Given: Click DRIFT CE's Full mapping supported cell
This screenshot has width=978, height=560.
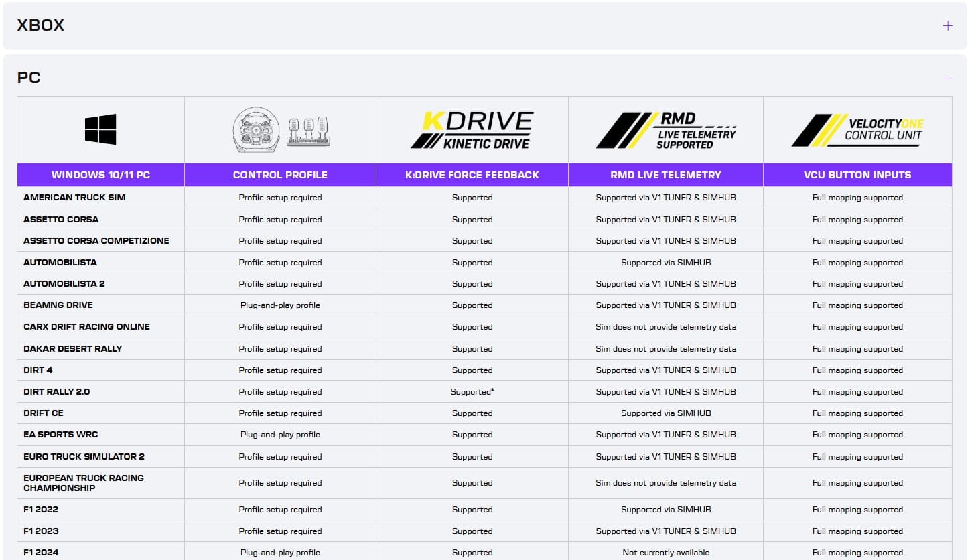Looking at the screenshot, I should point(857,413).
